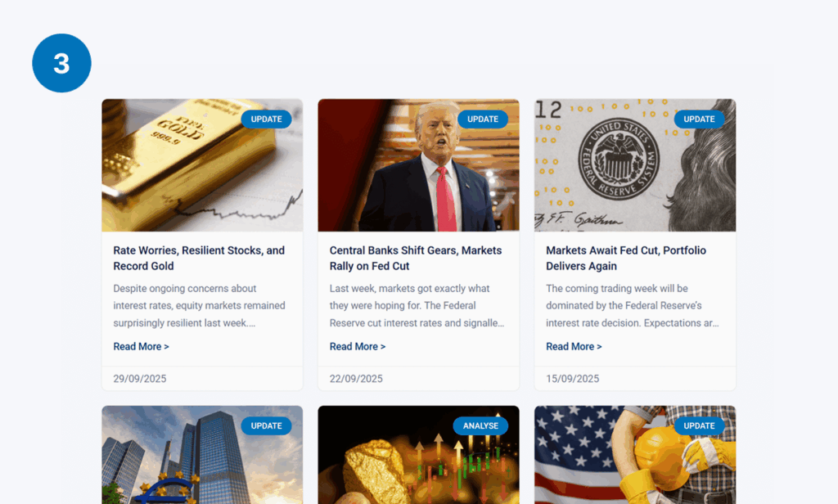Click the UPDATE badge on American flag image
The height and width of the screenshot is (504, 838).
[699, 426]
